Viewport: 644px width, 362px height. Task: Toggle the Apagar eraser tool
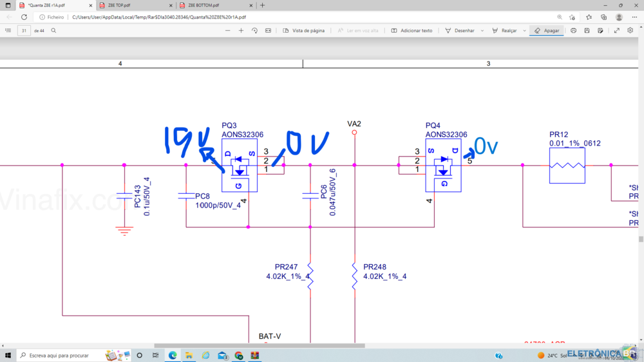tap(547, 30)
